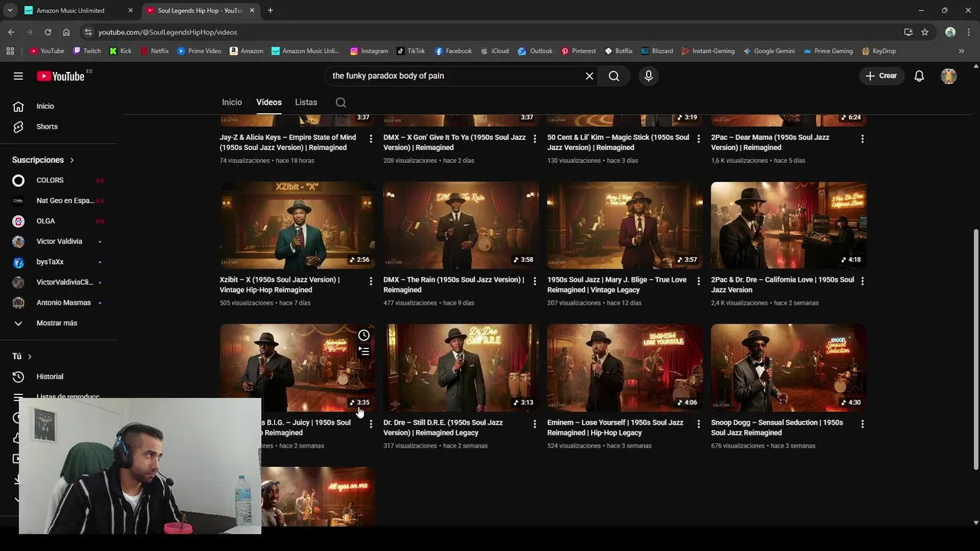Go to Chrome home button
The width and height of the screenshot is (980, 551).
tap(66, 32)
